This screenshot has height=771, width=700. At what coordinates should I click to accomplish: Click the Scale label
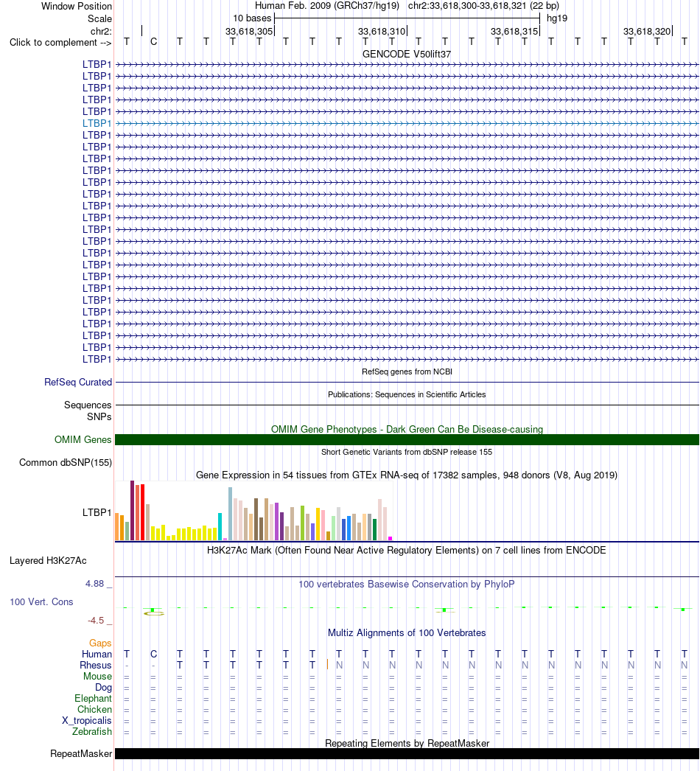tap(99, 18)
